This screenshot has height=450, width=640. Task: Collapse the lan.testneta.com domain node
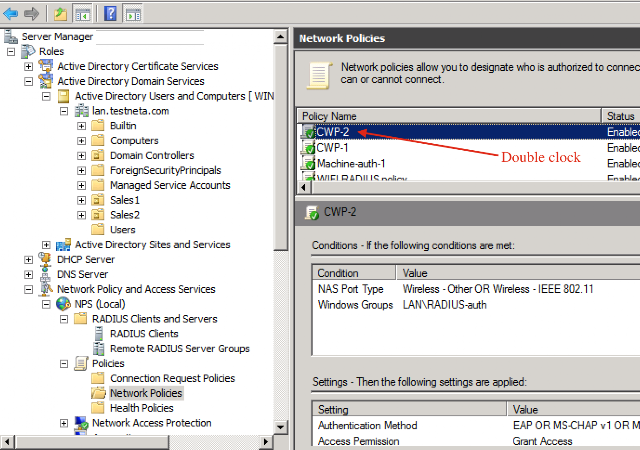tap(64, 111)
